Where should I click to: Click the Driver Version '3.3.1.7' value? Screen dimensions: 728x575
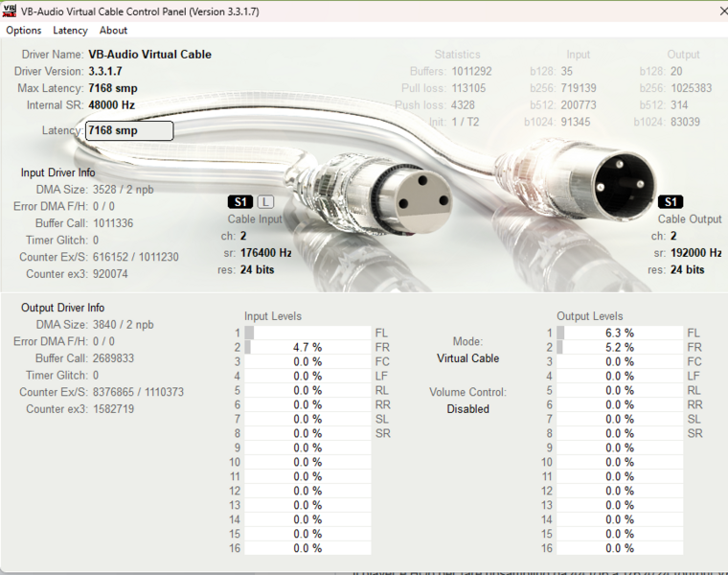click(105, 72)
